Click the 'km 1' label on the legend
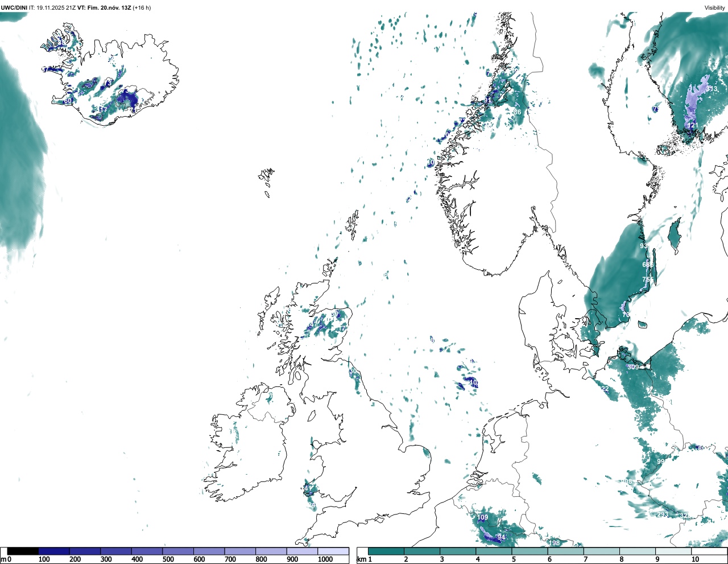The width and height of the screenshot is (728, 564). point(364,559)
